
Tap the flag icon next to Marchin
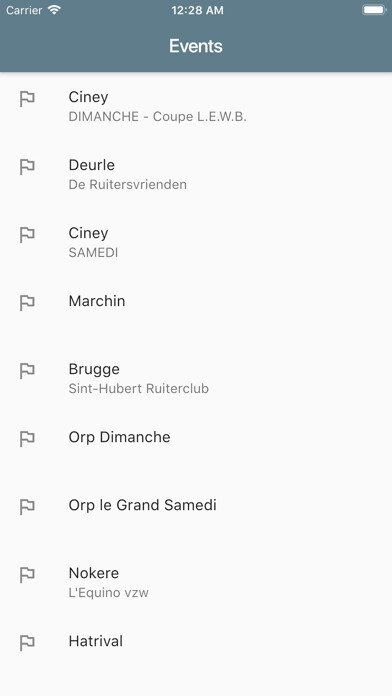pyautogui.click(x=27, y=303)
